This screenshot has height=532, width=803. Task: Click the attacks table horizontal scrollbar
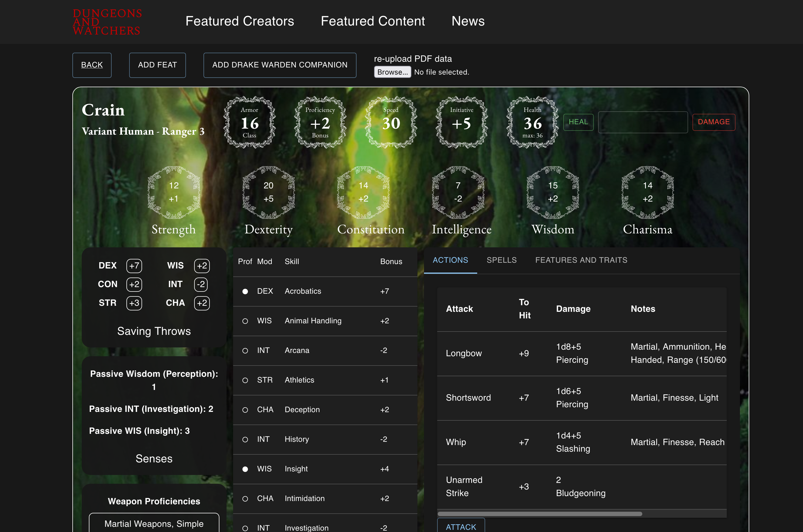[x=539, y=514]
